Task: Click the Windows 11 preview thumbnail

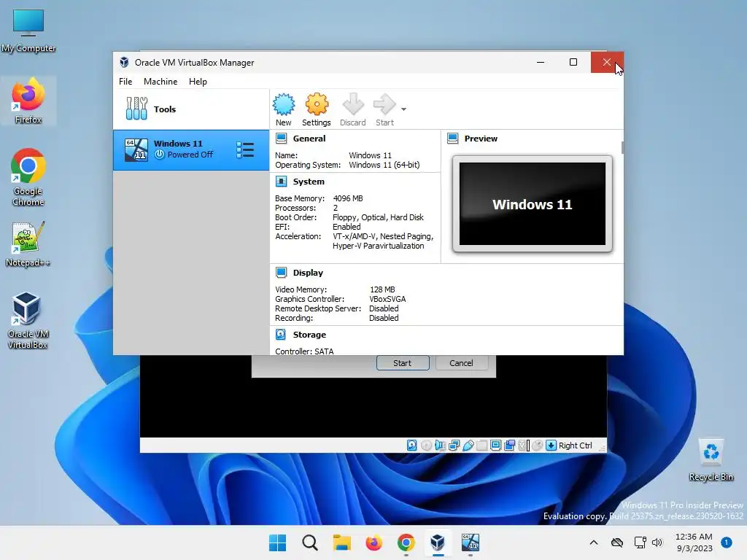Action: [532, 204]
